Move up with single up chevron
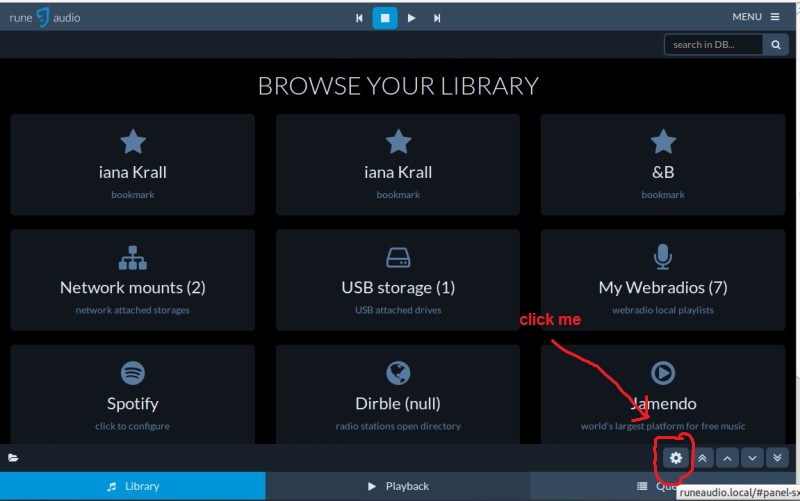Screen dimensions: 800x501 click(x=728, y=458)
